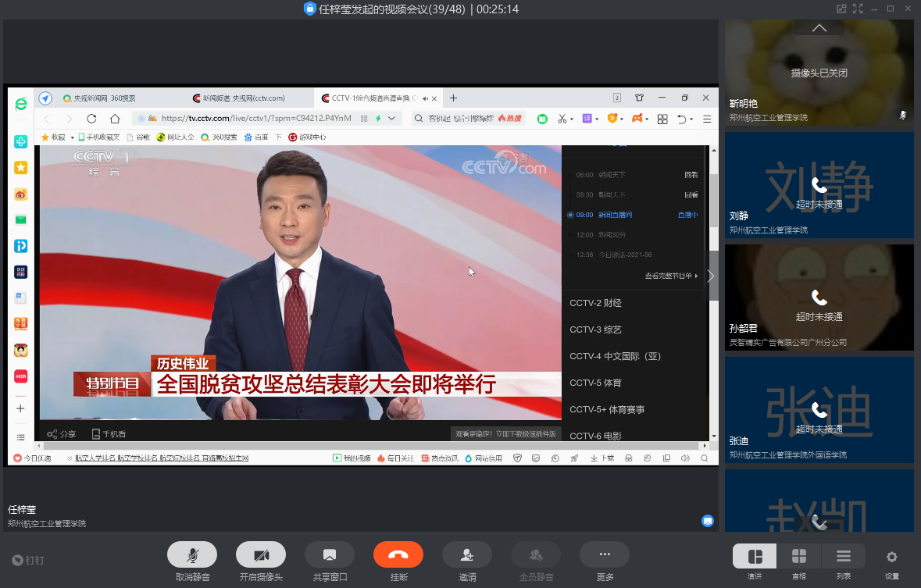Image resolution: width=921 pixels, height=588 pixels.
Task: Go forward in the browser
Action: coord(69,119)
